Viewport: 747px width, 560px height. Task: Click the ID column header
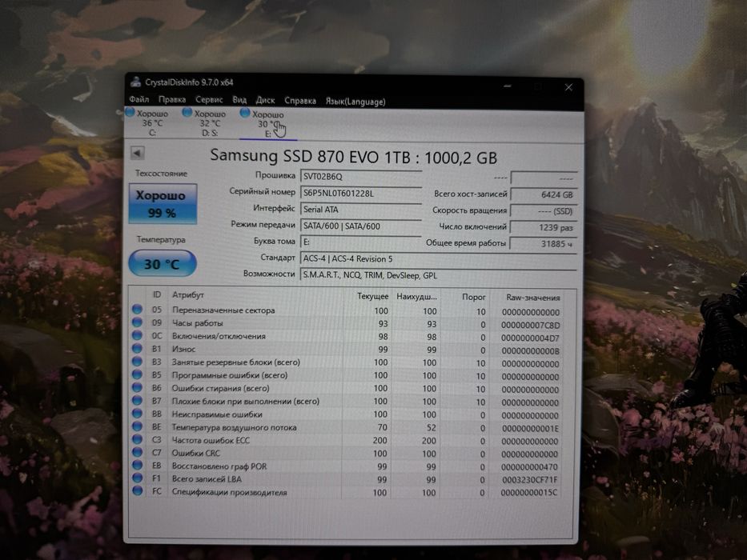[157, 294]
